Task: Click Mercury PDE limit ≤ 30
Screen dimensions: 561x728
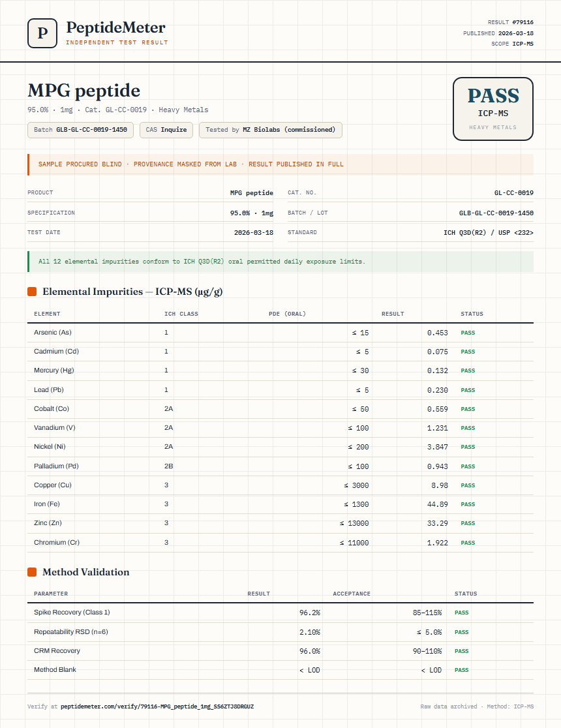Action: point(360,371)
